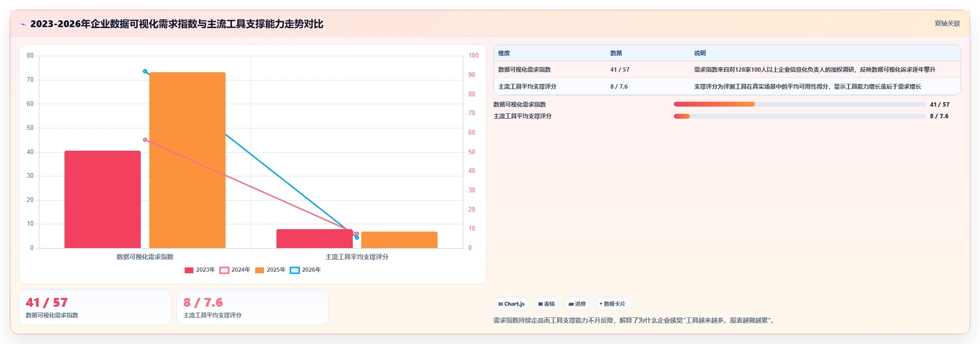Click the blue 2026 line point at top
980x344 pixels.
pos(145,71)
